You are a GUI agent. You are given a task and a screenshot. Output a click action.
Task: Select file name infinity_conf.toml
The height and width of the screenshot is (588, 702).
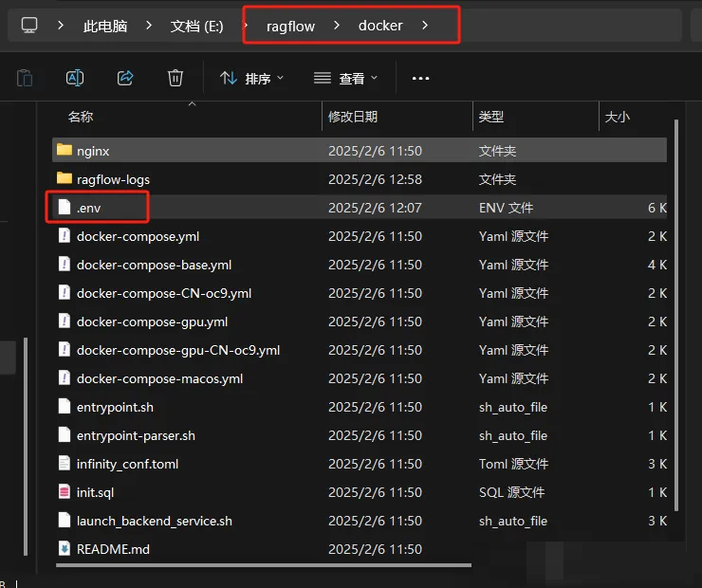(128, 464)
